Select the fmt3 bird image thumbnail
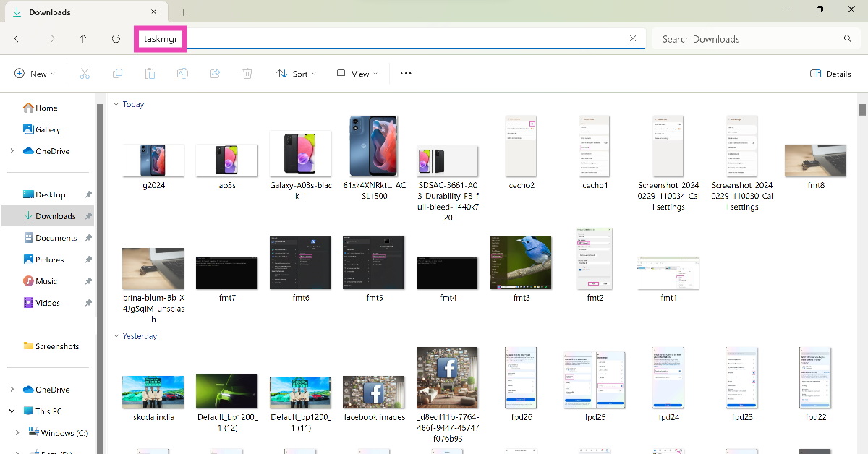The width and height of the screenshot is (868, 454). [x=521, y=263]
